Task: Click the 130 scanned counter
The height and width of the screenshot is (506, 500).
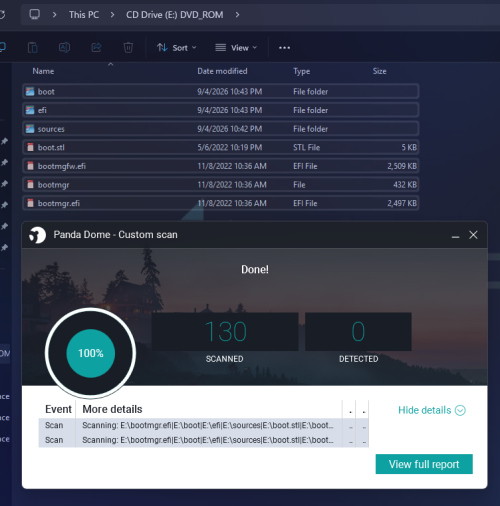Action: (x=225, y=332)
